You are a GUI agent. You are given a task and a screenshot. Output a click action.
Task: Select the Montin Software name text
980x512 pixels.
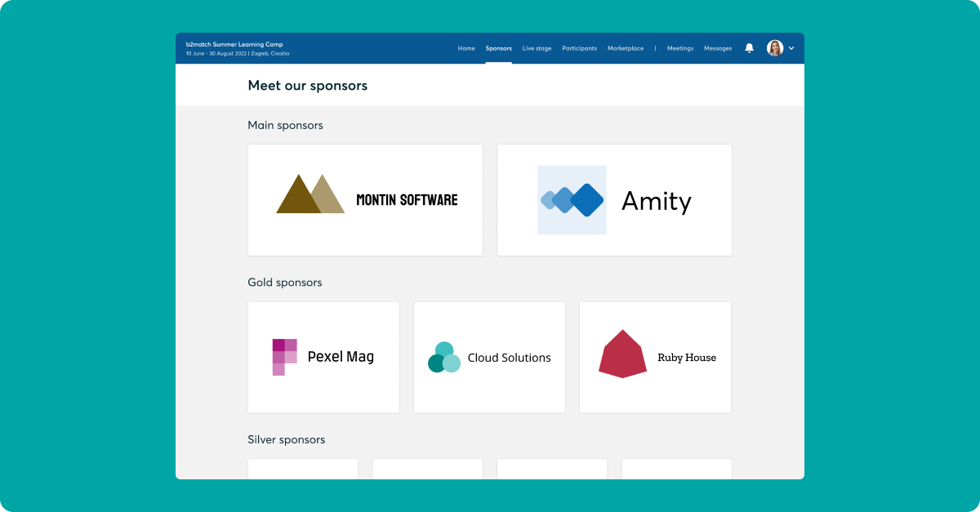click(407, 200)
